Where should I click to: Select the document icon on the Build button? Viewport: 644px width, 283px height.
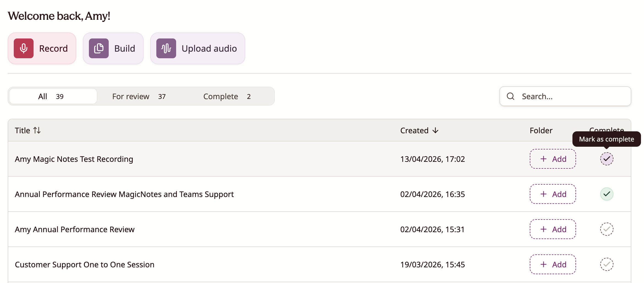[99, 48]
